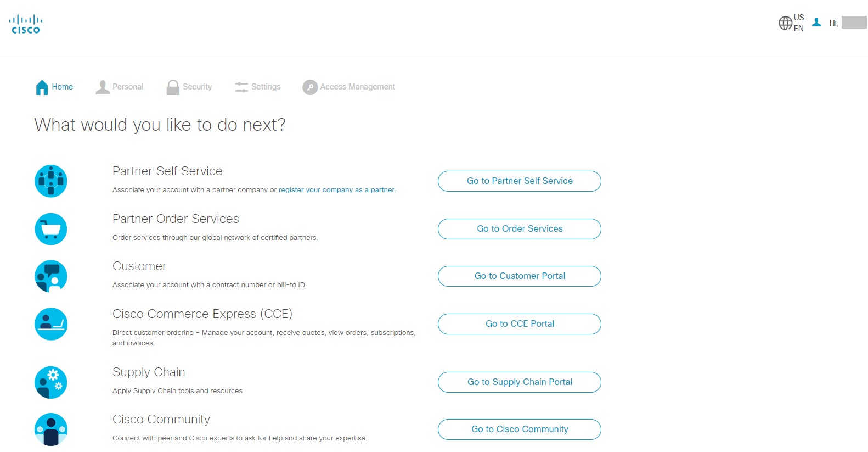868x452 pixels.
Task: Open the Security tab
Action: [x=189, y=87]
